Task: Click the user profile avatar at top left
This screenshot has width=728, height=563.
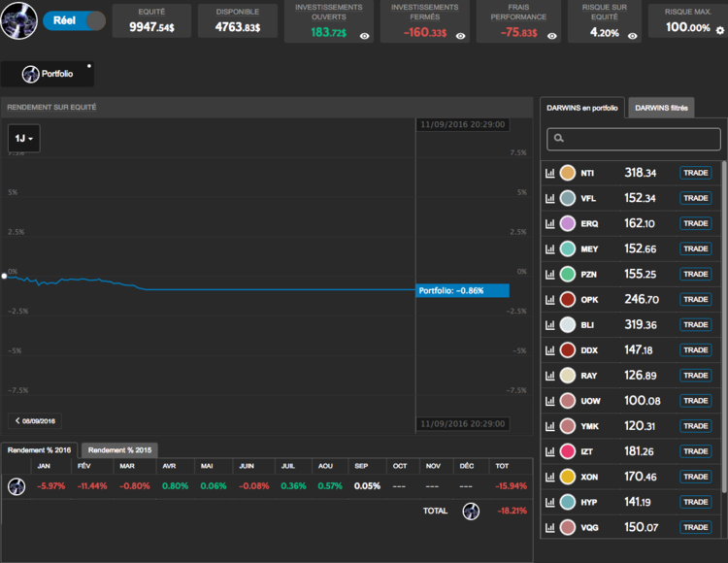Action: pyautogui.click(x=19, y=21)
